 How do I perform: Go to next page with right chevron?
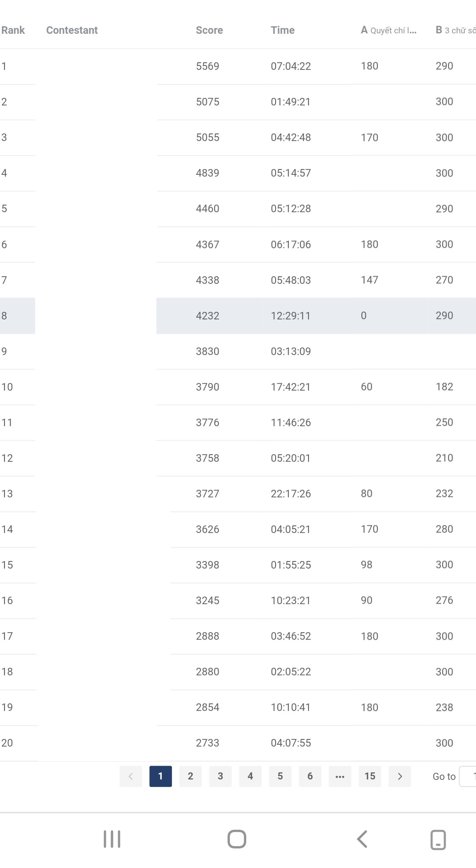pos(400,776)
